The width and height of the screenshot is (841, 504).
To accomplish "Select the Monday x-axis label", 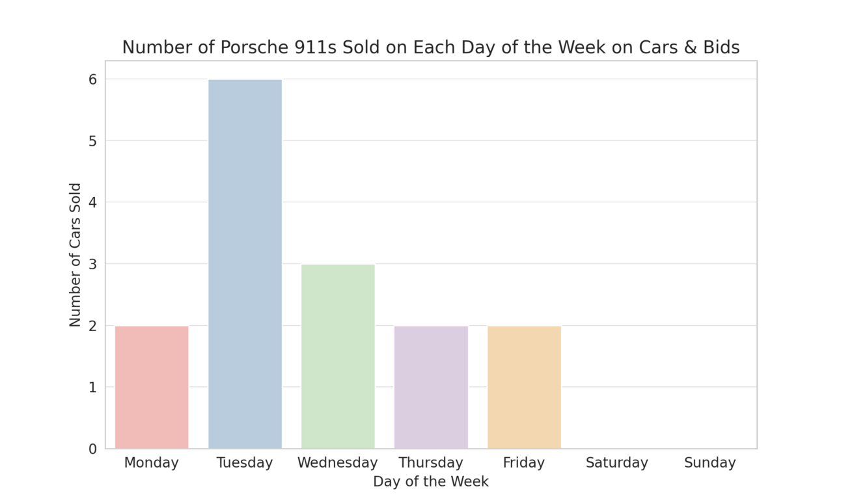I will tap(152, 463).
